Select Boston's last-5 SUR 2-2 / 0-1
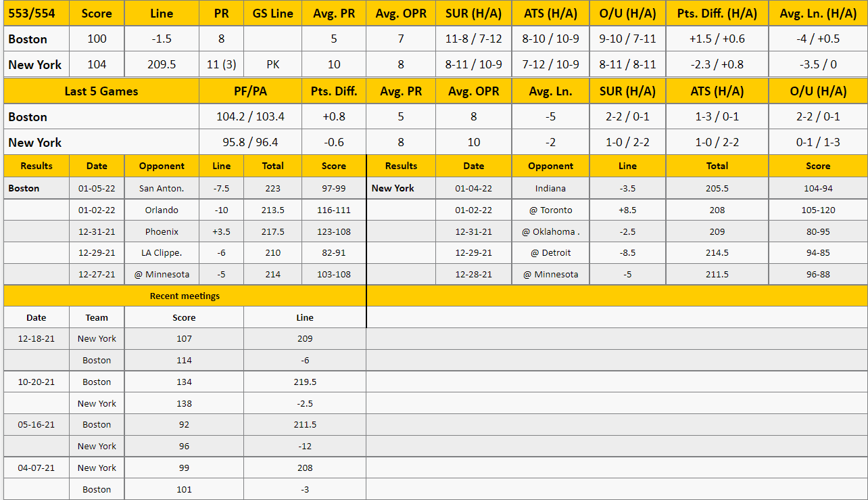 [x=627, y=116]
